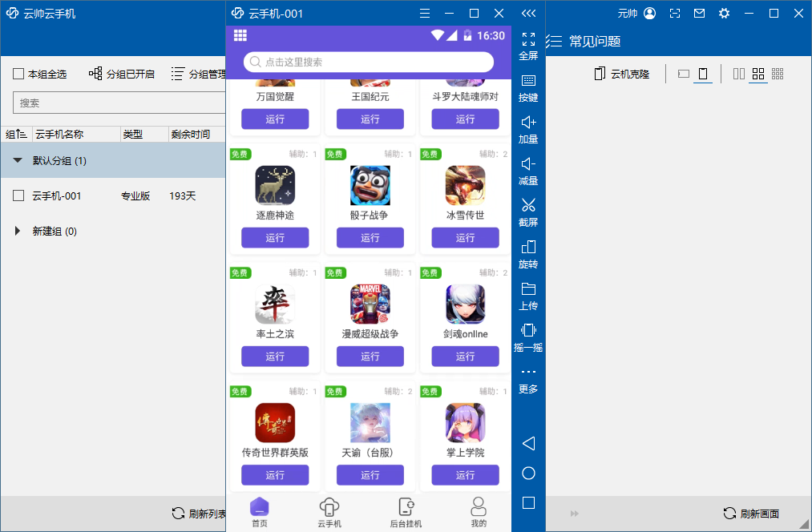Screen dimensions: 812x532
Task: Click the 刷新画面 refresh screen button
Action: click(751, 514)
